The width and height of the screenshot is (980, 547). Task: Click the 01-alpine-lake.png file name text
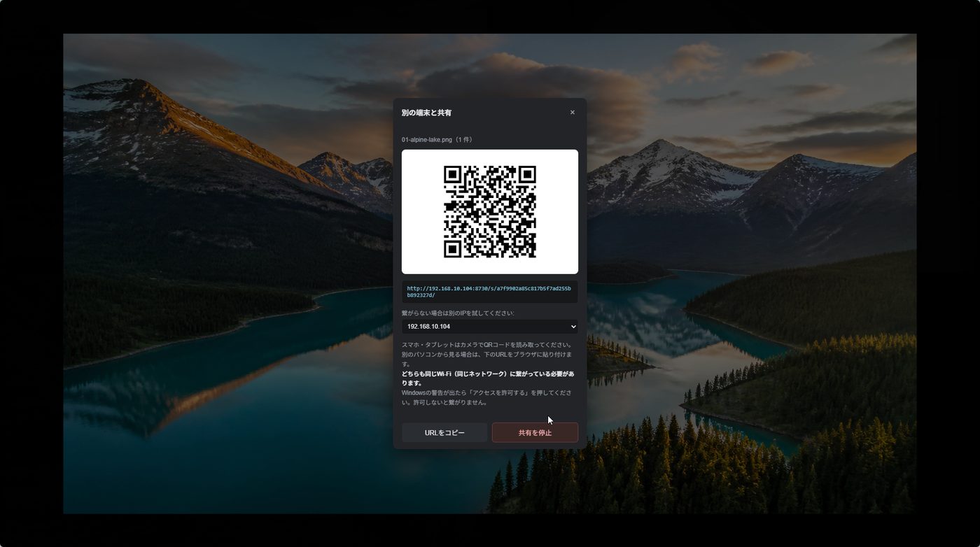pyautogui.click(x=437, y=140)
